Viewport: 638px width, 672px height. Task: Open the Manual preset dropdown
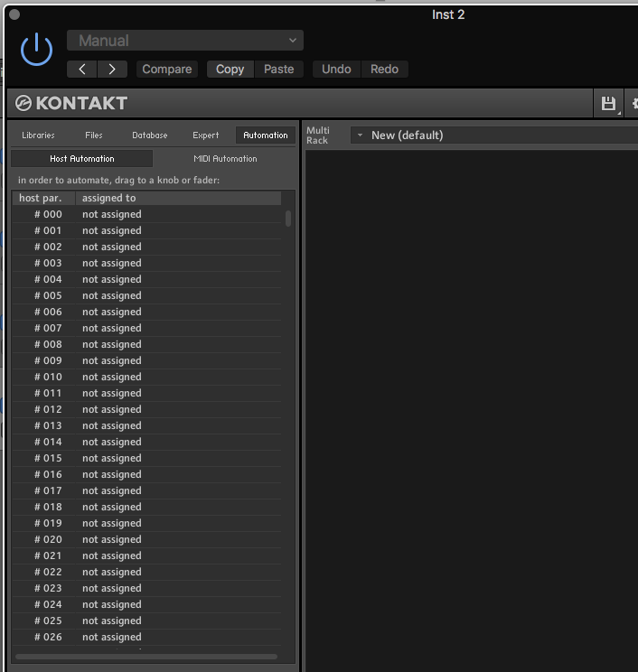(x=185, y=41)
